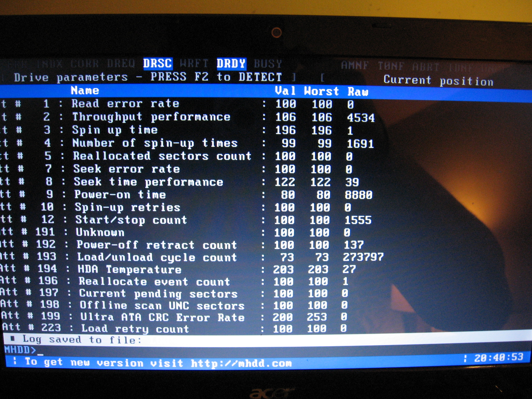Click the 203 Val of HDA Temperature
The image size is (532, 399).
pyautogui.click(x=283, y=269)
